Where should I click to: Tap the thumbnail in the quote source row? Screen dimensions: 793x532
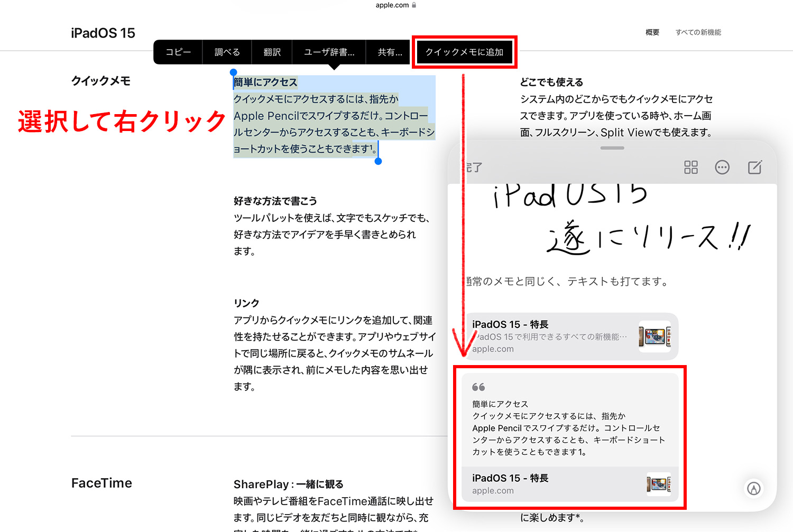pyautogui.click(x=659, y=484)
